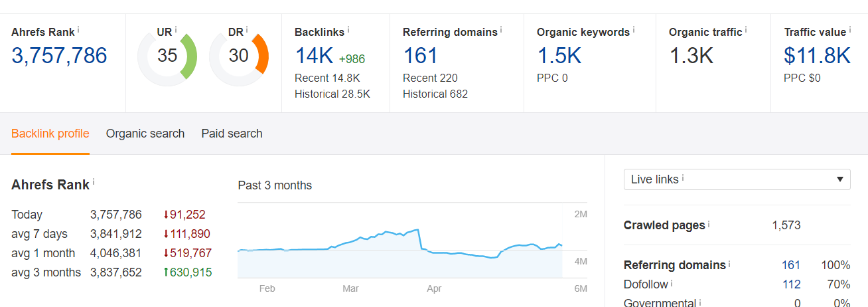Click the Past 3 months chart label
The width and height of the screenshot is (868, 307).
pos(275,185)
